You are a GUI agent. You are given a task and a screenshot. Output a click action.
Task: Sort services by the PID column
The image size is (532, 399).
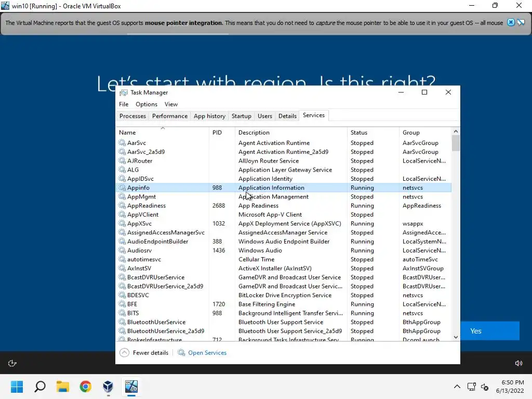222,132
